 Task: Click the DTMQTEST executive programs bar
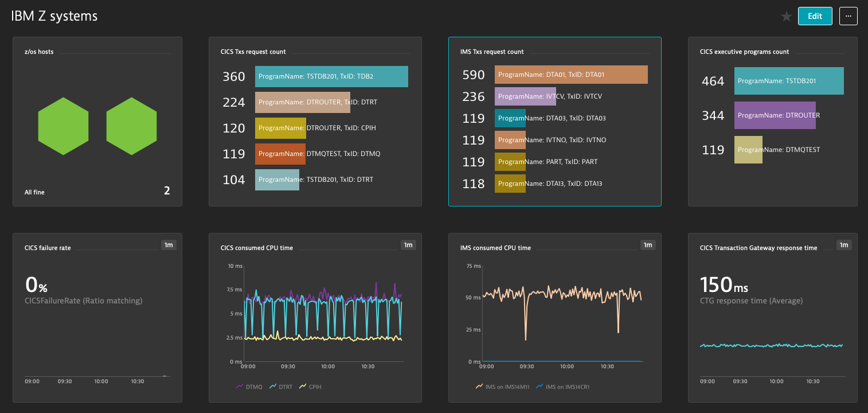tap(748, 150)
